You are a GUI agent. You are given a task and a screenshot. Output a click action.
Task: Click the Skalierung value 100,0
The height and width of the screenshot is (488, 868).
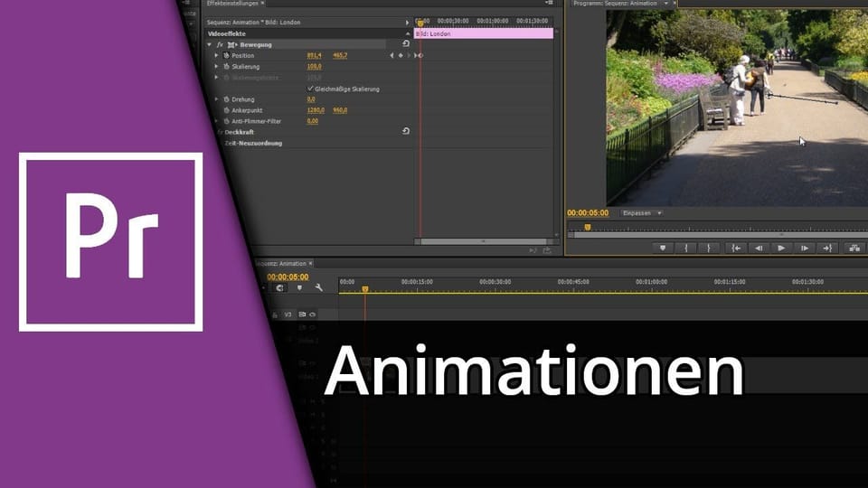pyautogui.click(x=314, y=66)
